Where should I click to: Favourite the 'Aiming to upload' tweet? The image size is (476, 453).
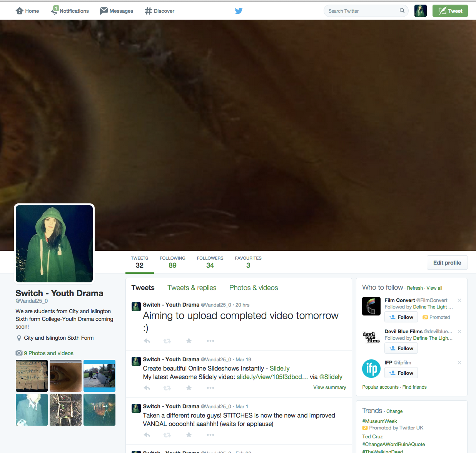point(189,341)
